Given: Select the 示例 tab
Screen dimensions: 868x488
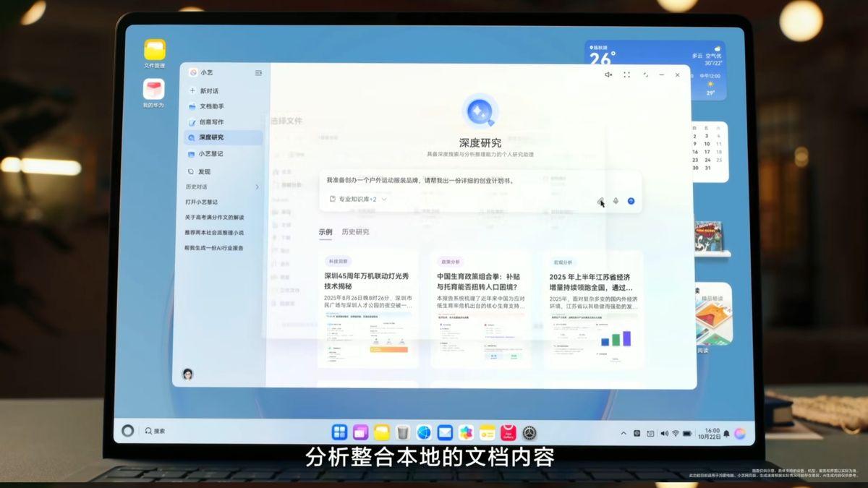Looking at the screenshot, I should pyautogui.click(x=326, y=231).
